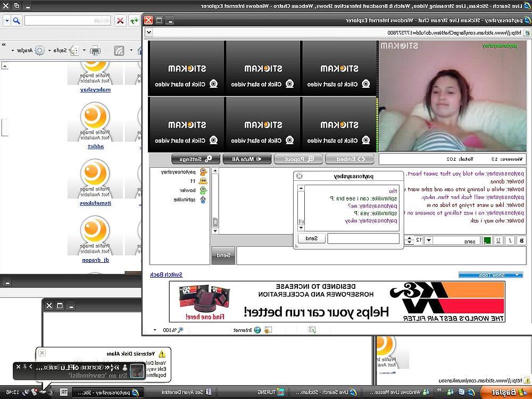Expand the quick launch overflow chevron
Screen dimensions: 532x399
tap(439, 390)
